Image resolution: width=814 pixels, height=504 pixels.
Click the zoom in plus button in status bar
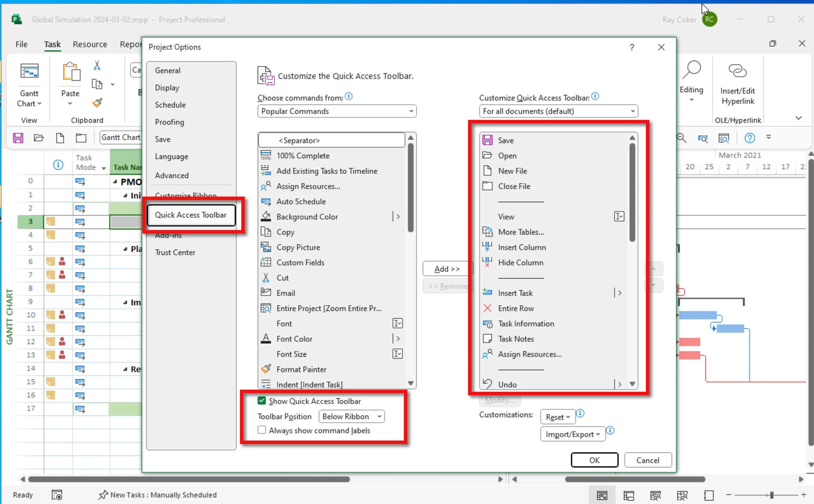coord(804,495)
